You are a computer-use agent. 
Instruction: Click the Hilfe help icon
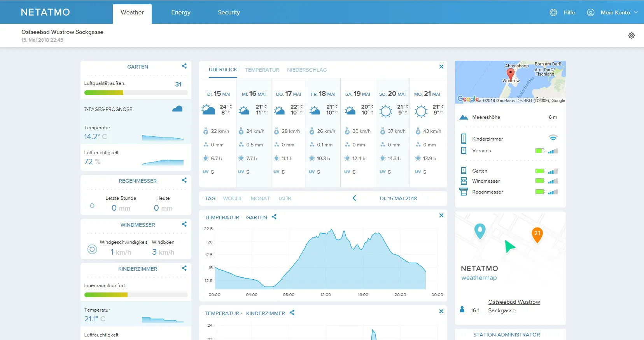click(553, 12)
